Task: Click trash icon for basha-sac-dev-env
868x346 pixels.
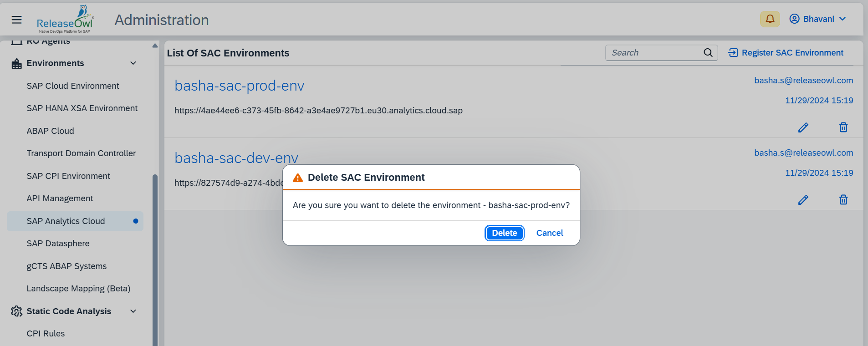Action: (x=843, y=200)
